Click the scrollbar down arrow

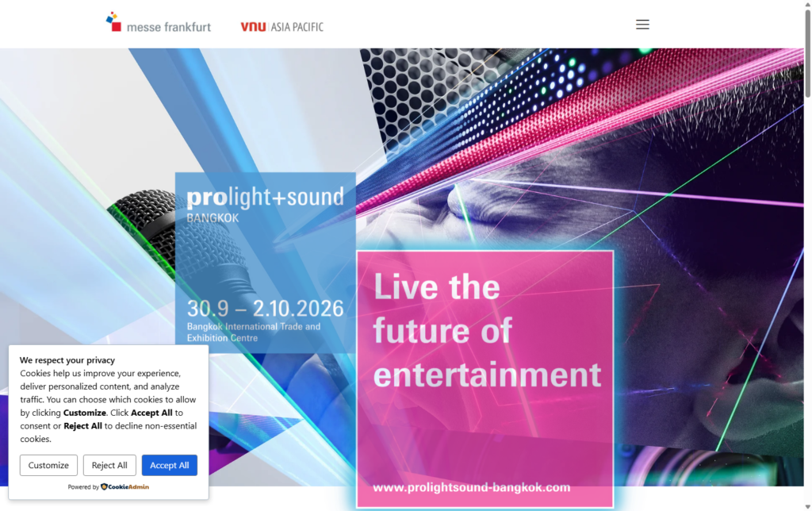tap(807, 506)
